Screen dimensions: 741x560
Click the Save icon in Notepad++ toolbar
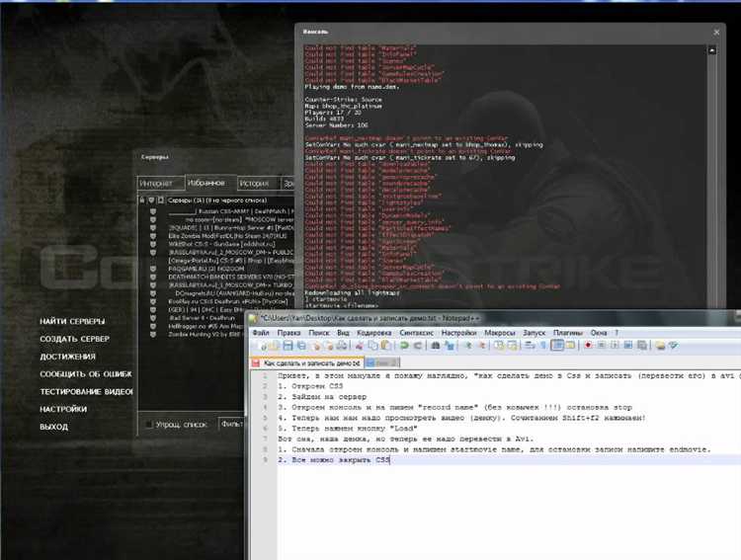click(287, 347)
